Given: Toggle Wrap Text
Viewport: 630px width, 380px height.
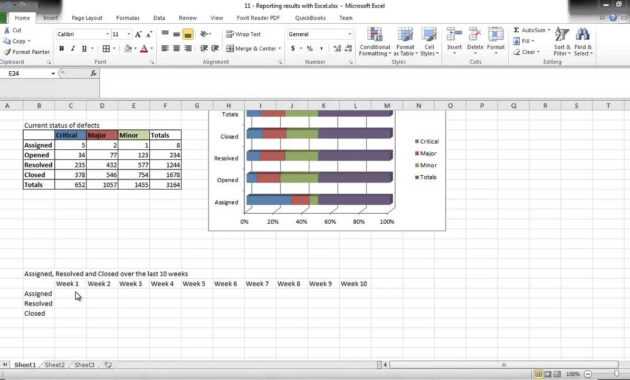Looking at the screenshot, I should pos(243,35).
